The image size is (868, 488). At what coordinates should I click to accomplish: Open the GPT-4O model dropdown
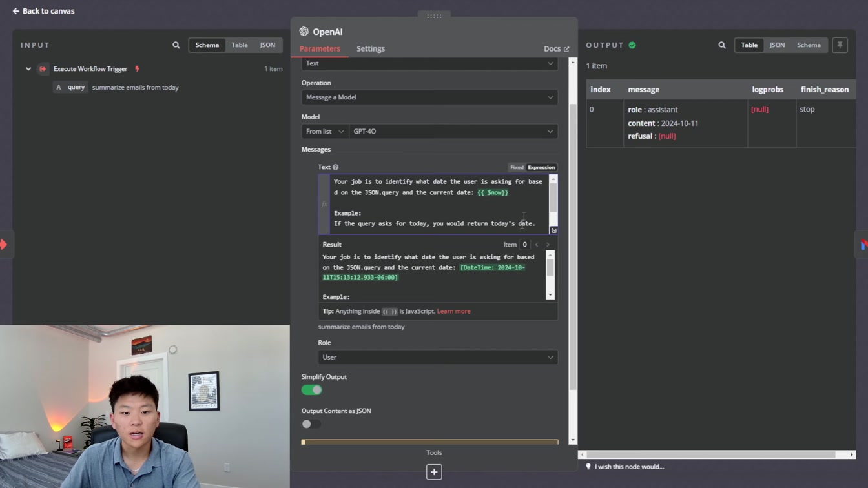(453, 131)
